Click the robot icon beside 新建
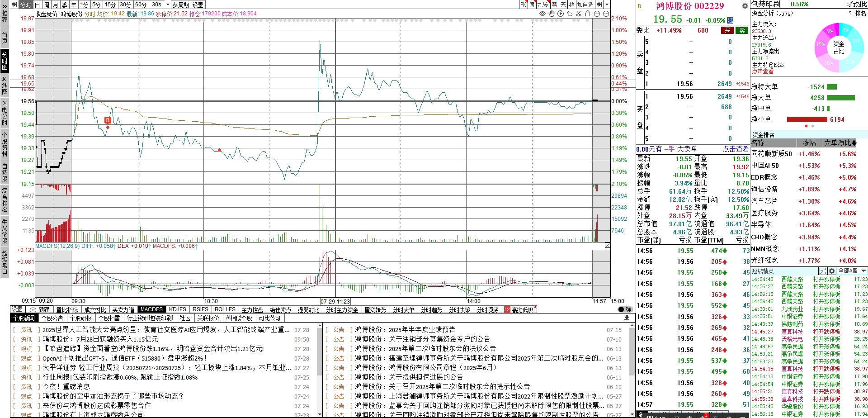The width and height of the screenshot is (868, 418). tap(33, 310)
